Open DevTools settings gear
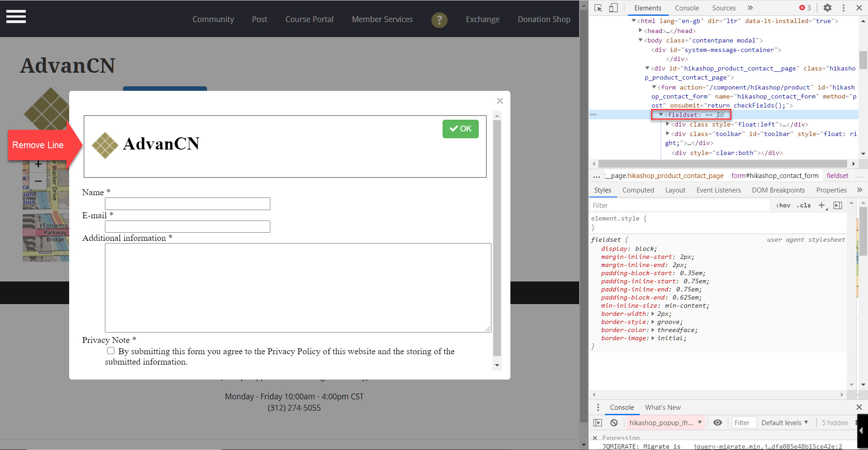Image resolution: width=868 pixels, height=450 pixels. tap(827, 8)
